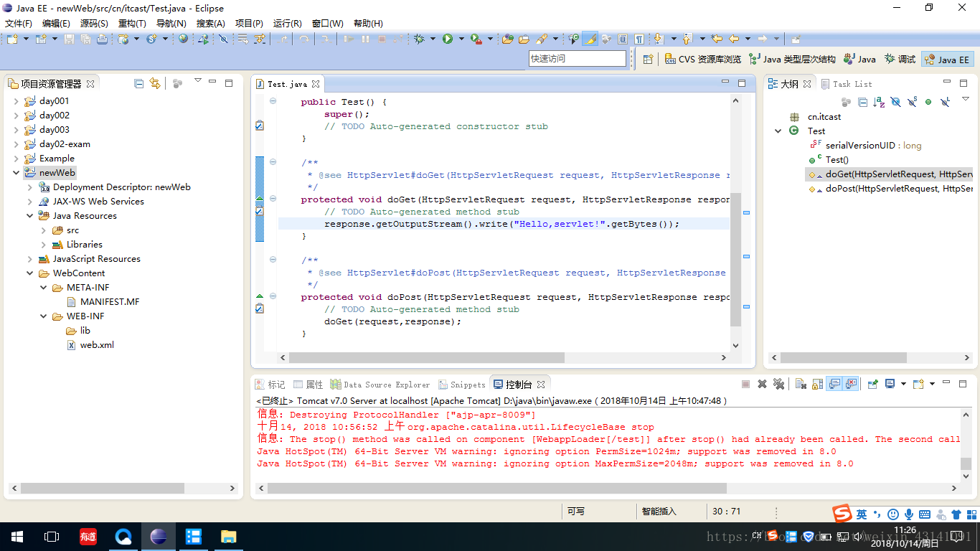Click Clear Console icon
This screenshot has height=551, width=980.
coord(801,385)
